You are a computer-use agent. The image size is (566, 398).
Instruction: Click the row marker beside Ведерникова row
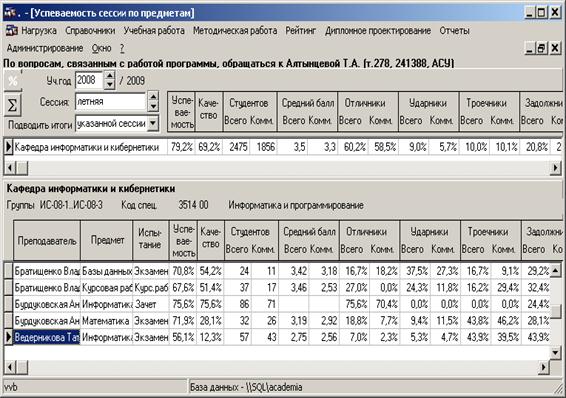tap(9, 337)
